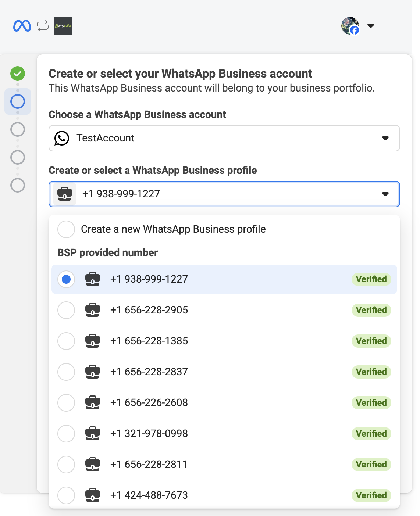
Task: Click briefcase icon beside +1 424-488-7673
Action: (x=93, y=495)
